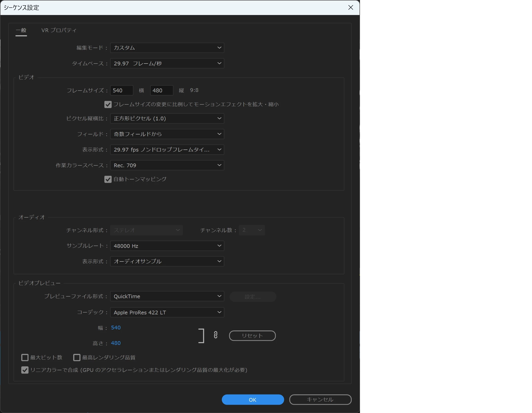Open the フィールド dropdown
The height and width of the screenshot is (413, 532).
tap(167, 134)
